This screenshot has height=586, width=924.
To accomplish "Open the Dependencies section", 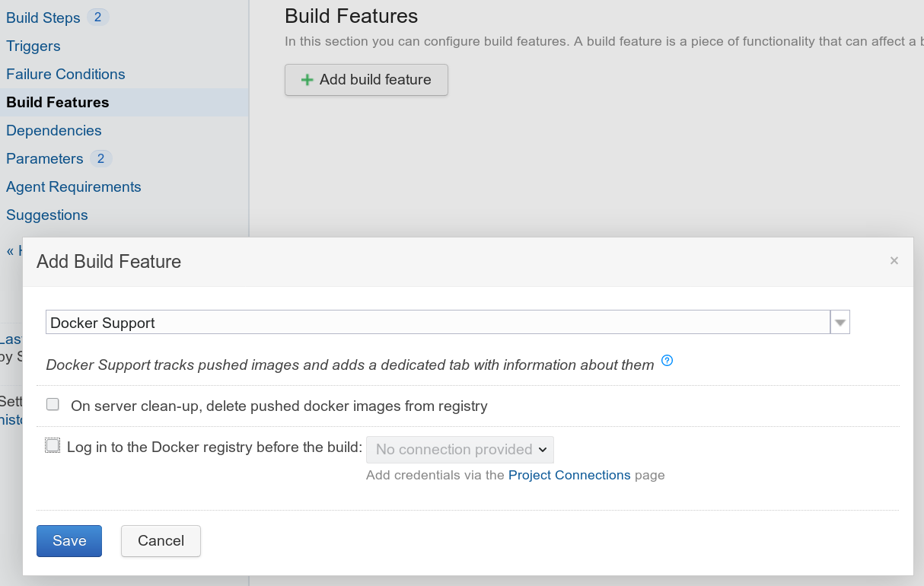I will click(x=54, y=130).
